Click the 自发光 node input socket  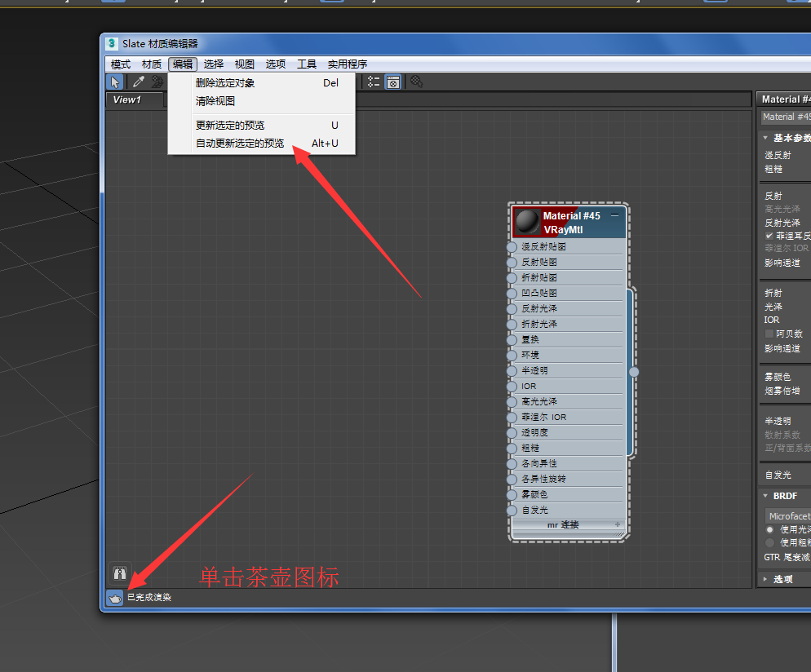point(512,511)
